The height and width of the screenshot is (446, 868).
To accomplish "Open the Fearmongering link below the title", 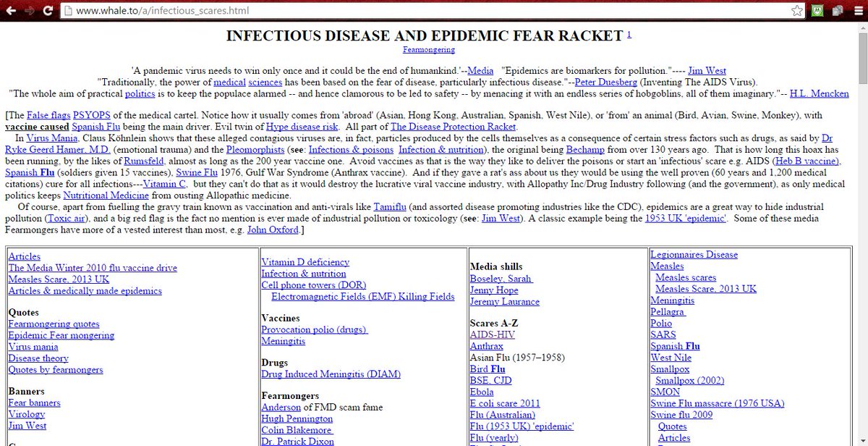I will (429, 49).
